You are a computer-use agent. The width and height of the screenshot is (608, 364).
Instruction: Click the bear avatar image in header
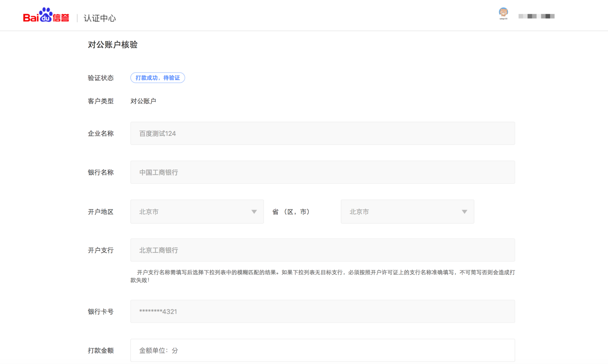503,11
